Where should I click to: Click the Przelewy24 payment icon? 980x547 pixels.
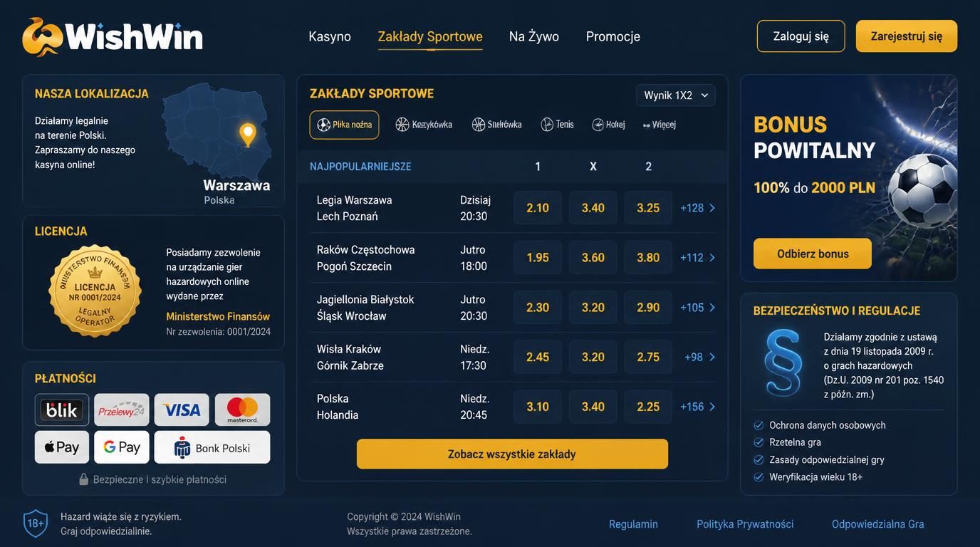pyautogui.click(x=122, y=410)
